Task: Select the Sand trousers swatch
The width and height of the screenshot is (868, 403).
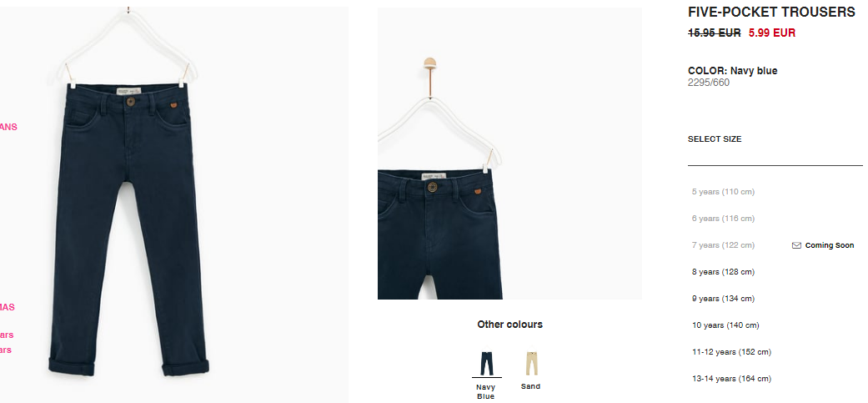Action: 531,364
